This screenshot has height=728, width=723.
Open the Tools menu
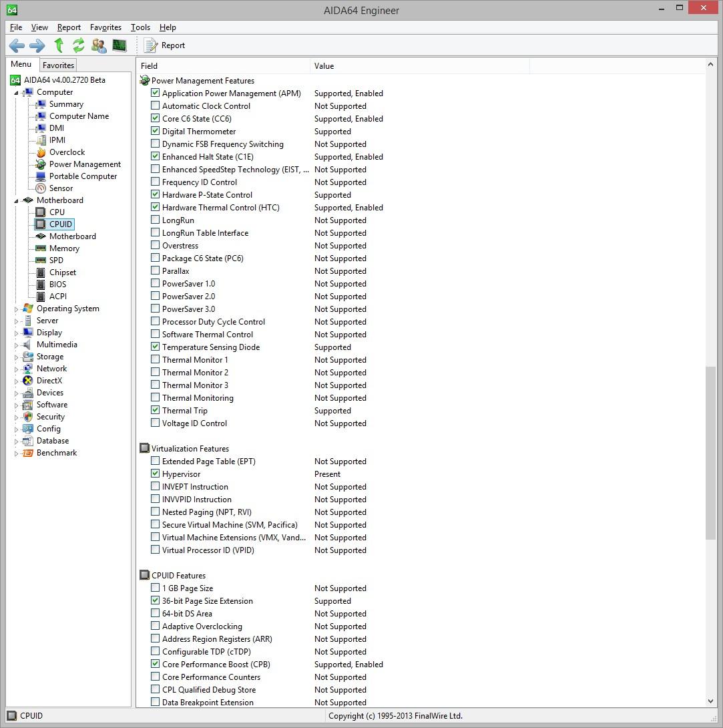140,27
